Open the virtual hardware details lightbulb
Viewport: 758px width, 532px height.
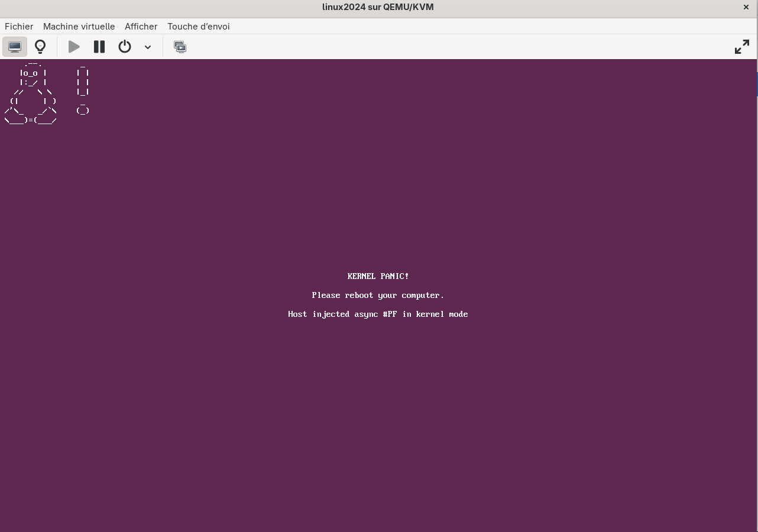point(40,46)
